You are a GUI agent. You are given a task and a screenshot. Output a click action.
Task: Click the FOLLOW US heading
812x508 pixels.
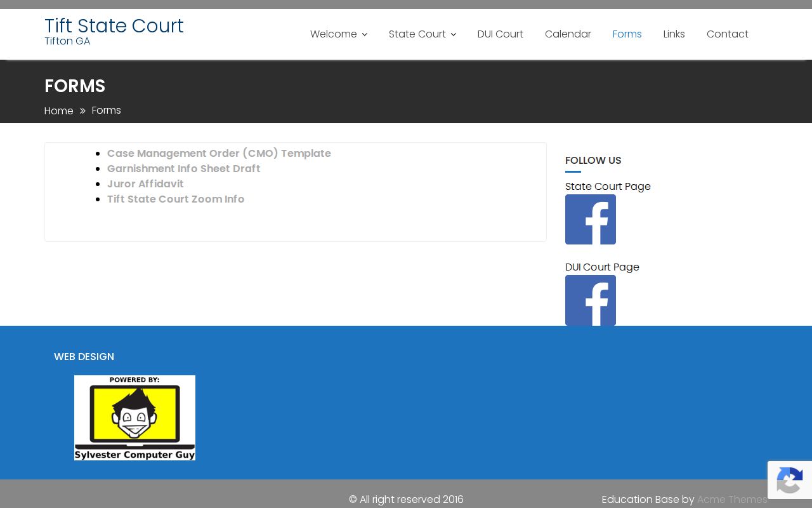click(593, 161)
